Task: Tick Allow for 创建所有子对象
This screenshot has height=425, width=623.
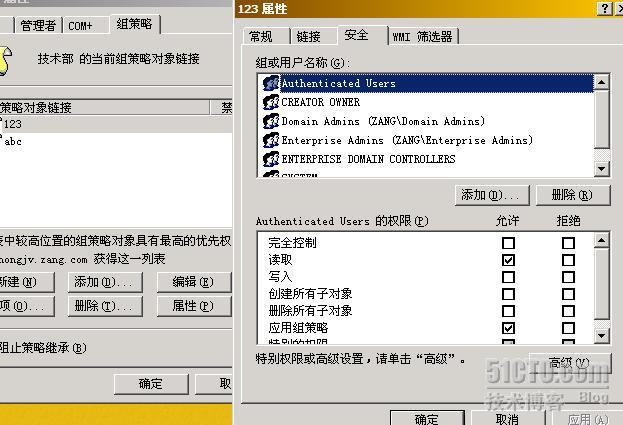Action: coord(508,294)
